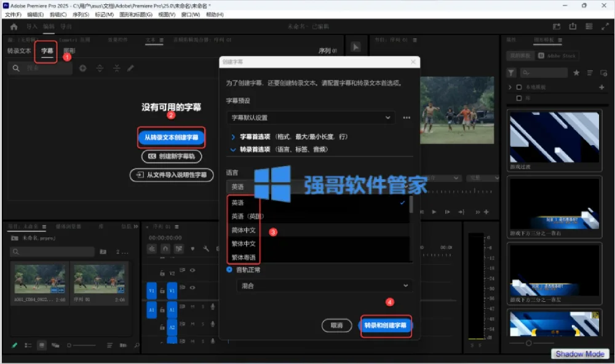Click the arrow icon beside the program monitor
This screenshot has width=615, height=364.
click(355, 47)
